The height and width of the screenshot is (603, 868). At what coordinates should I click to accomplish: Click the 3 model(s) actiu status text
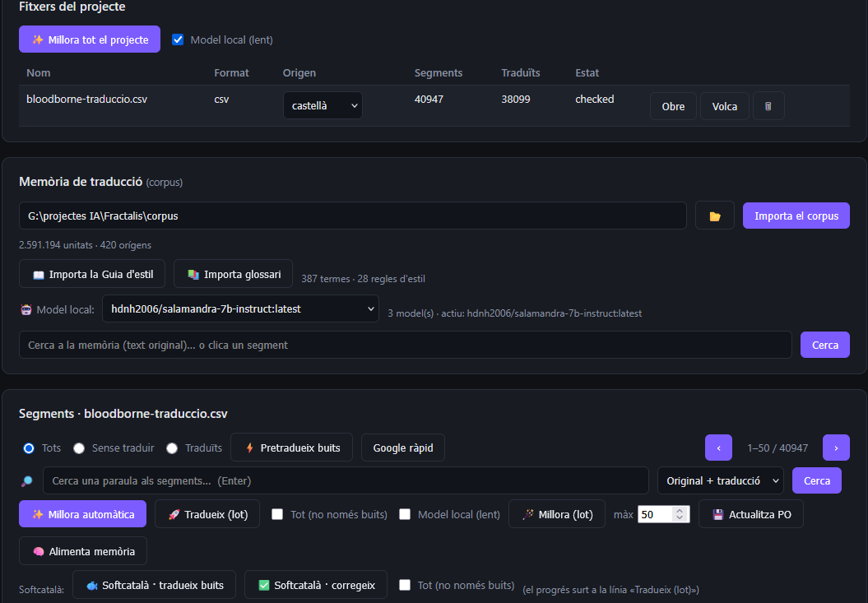pos(515,313)
